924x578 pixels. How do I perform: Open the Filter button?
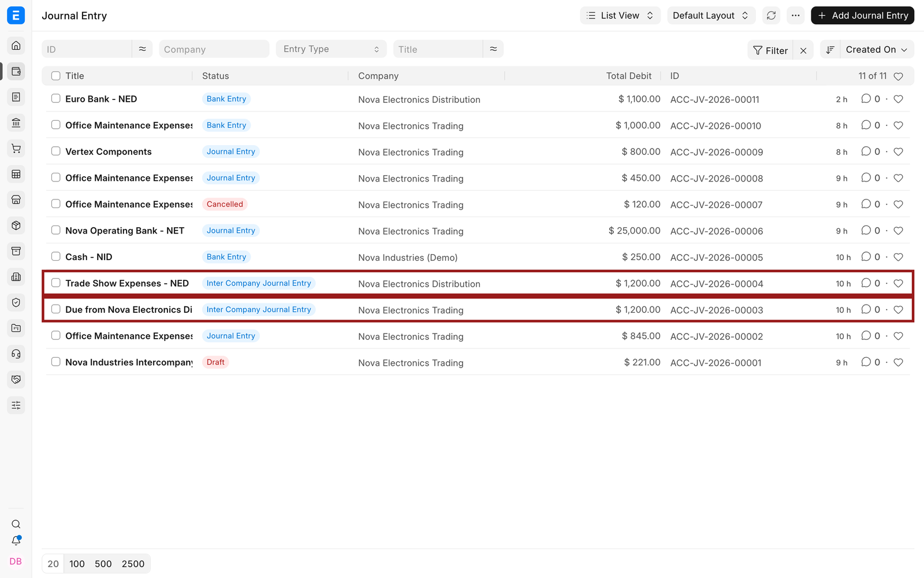pyautogui.click(x=770, y=50)
